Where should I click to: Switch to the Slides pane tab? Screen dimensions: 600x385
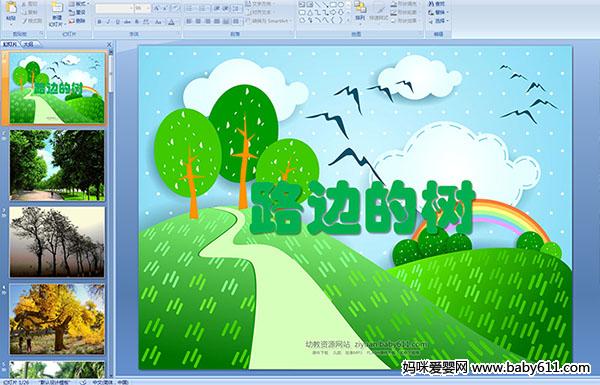[x=10, y=44]
